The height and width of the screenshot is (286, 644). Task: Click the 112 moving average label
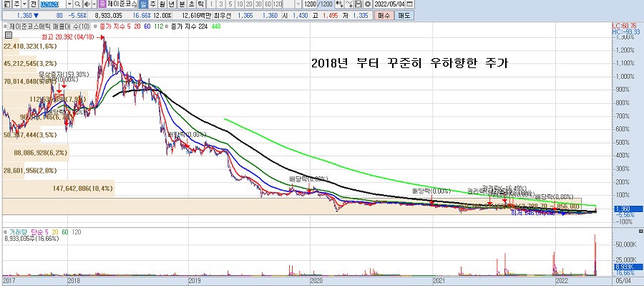click(x=159, y=27)
